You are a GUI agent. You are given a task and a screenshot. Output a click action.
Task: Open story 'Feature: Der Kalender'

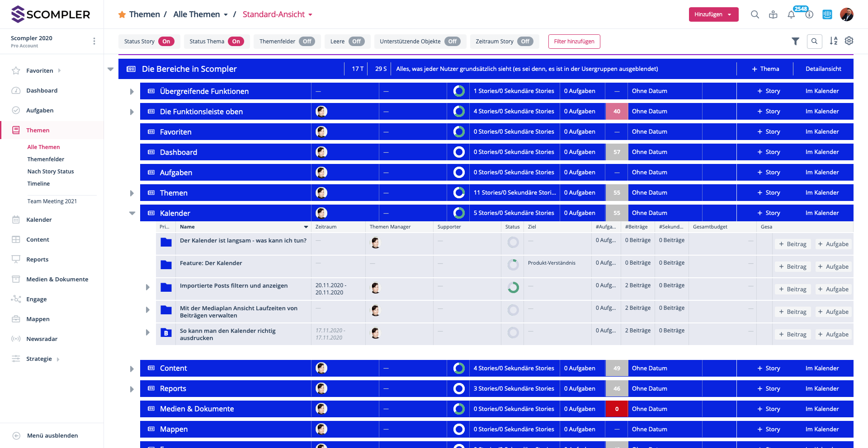(211, 263)
